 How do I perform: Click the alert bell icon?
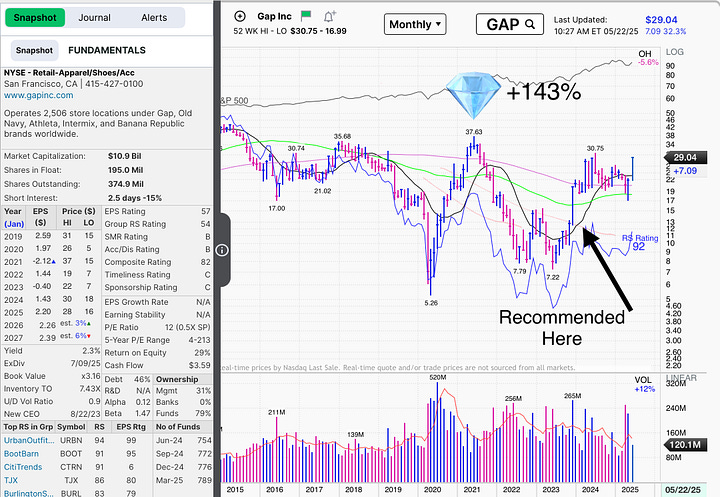pyautogui.click(x=329, y=17)
